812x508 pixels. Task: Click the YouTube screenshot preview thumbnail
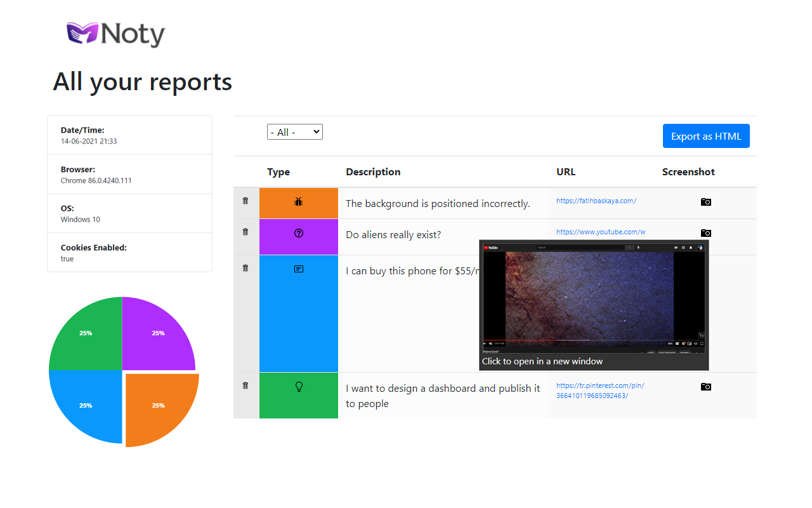point(593,298)
